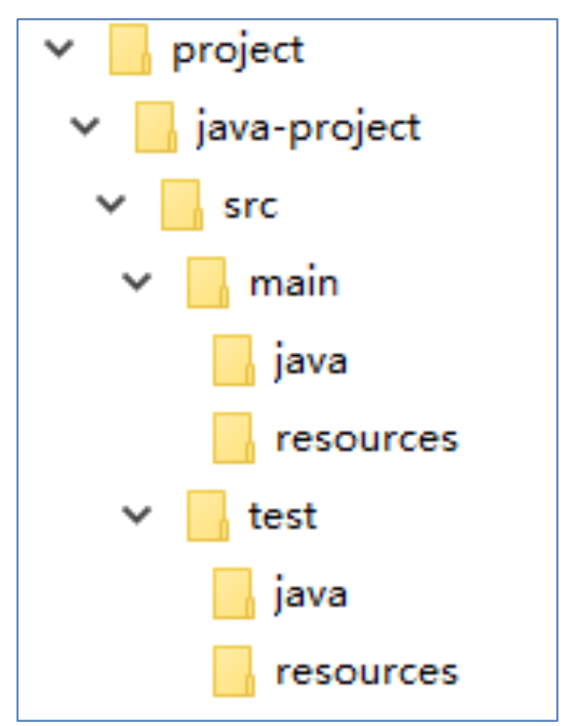Select the java-project folder icon
Screen dimensions: 588x726
pyautogui.click(x=156, y=128)
